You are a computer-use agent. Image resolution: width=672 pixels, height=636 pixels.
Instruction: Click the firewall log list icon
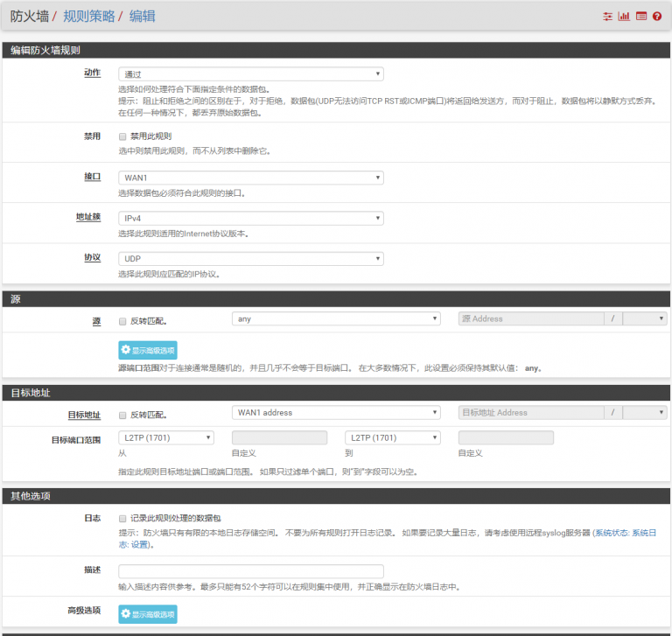[640, 16]
